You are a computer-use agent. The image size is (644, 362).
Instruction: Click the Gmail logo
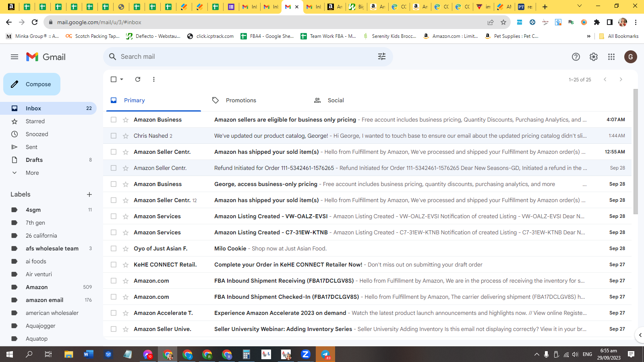[x=46, y=57]
